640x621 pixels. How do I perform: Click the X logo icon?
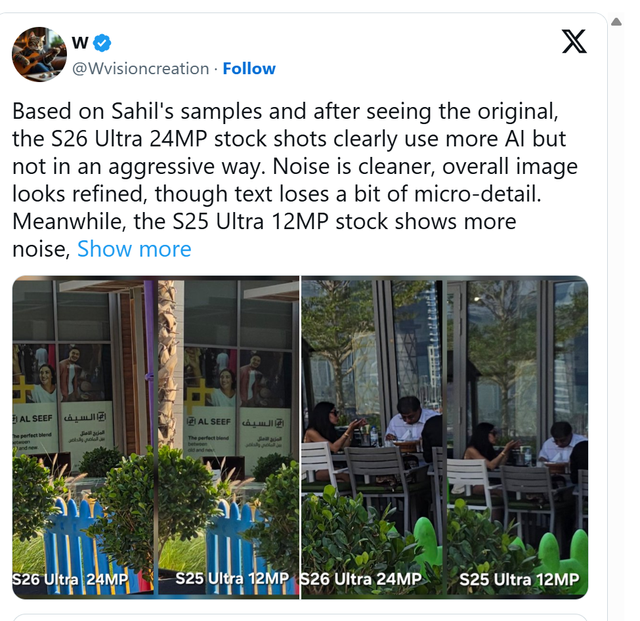(574, 41)
